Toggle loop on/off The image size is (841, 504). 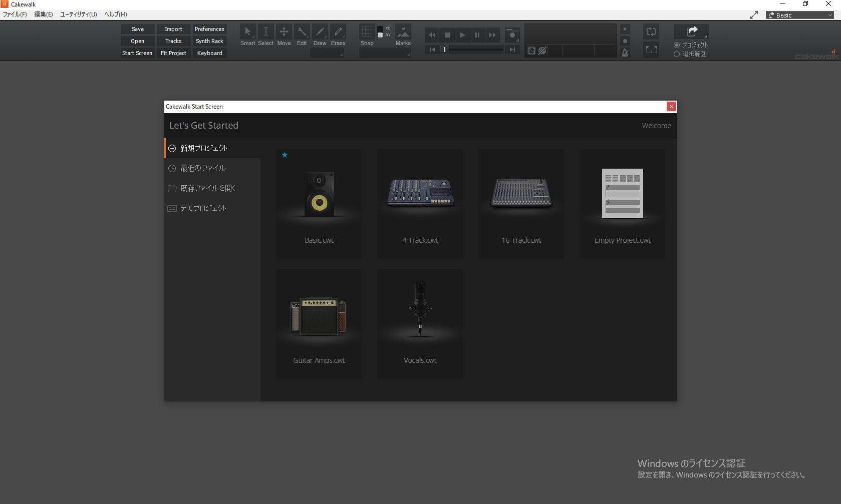click(651, 32)
